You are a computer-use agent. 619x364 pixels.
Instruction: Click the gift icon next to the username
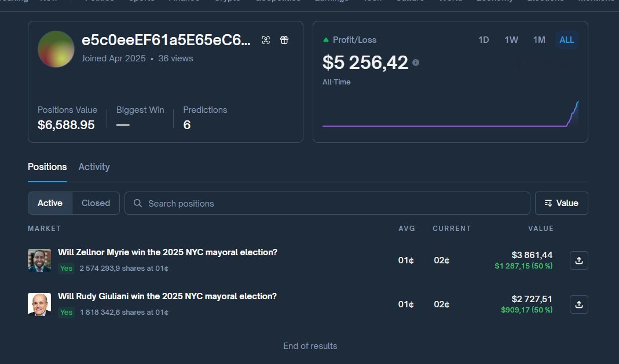(x=284, y=40)
